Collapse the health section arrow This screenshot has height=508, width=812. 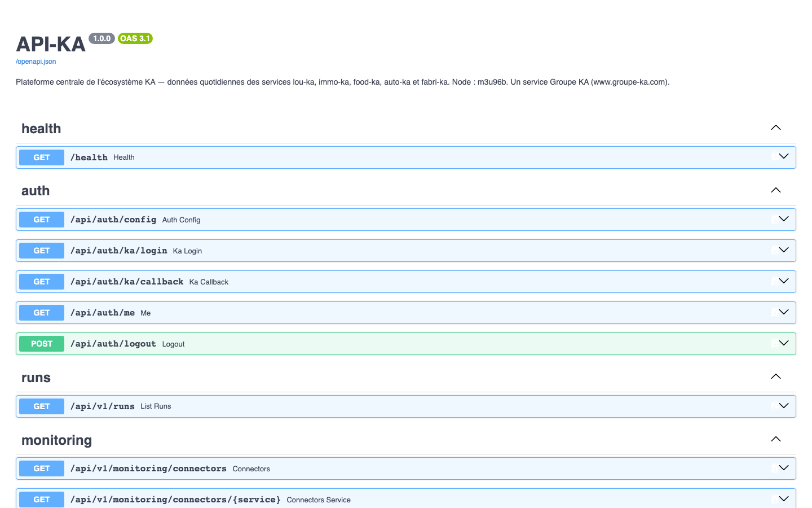(x=776, y=128)
